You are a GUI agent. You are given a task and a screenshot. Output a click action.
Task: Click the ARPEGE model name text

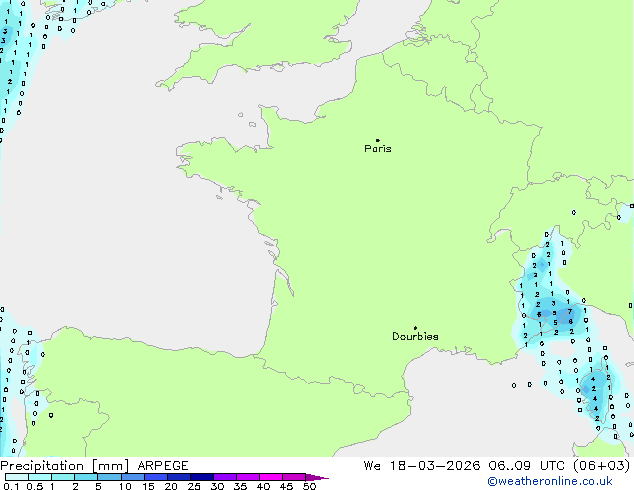pos(163,466)
